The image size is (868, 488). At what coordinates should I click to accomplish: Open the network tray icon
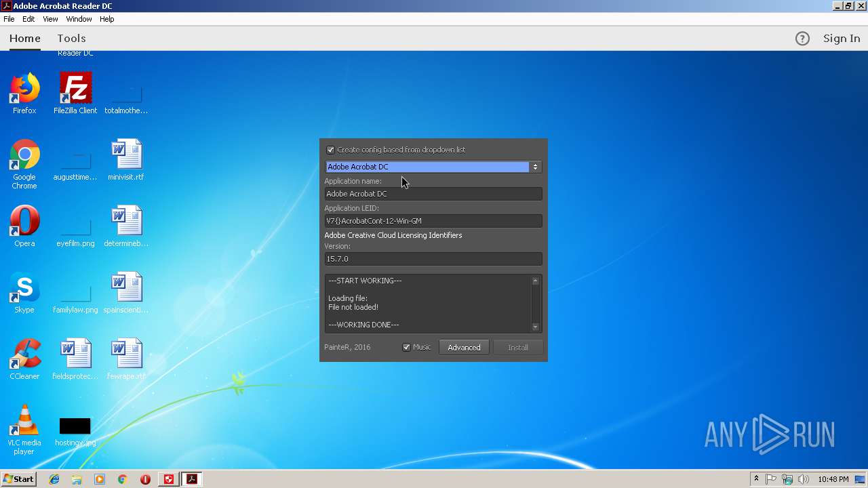[x=787, y=479]
